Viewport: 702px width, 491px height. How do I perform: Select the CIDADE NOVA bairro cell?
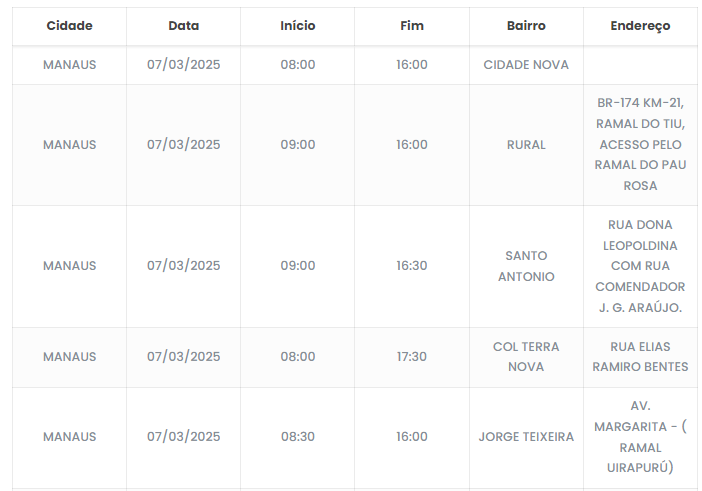point(526,65)
